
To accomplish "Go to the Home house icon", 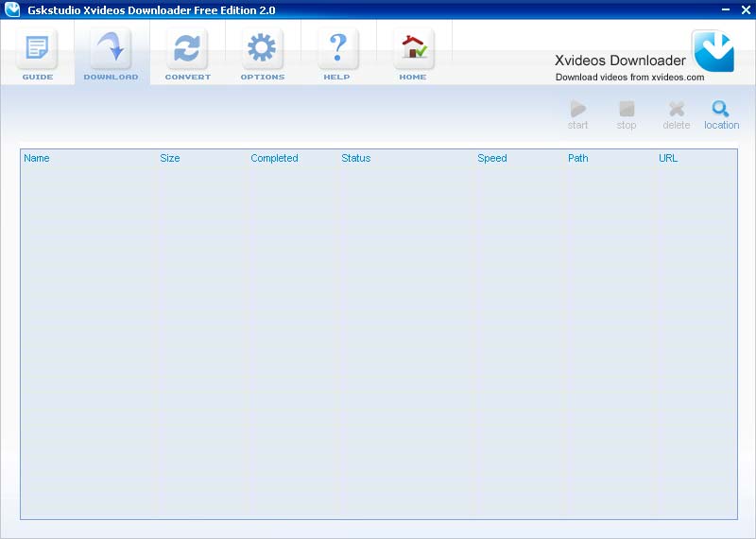I will click(413, 53).
